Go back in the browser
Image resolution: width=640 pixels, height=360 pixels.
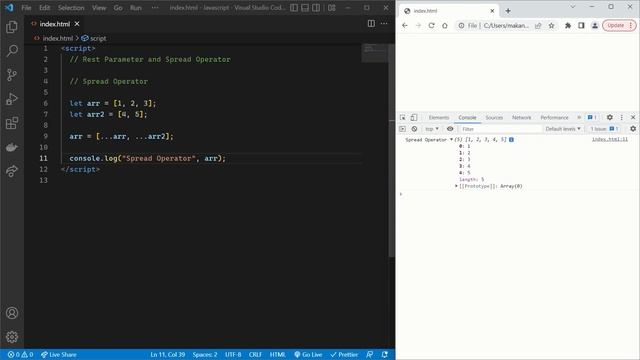click(404, 25)
